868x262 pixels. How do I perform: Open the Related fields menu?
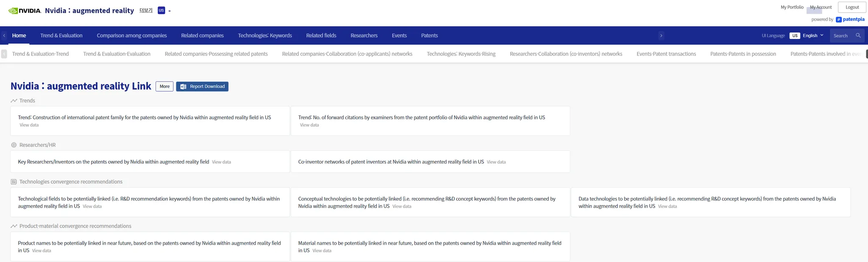[x=321, y=36]
